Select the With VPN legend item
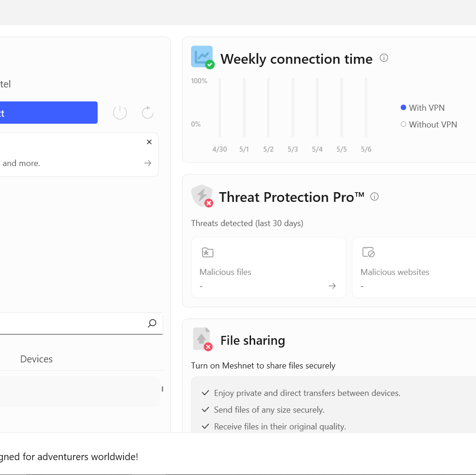 pyautogui.click(x=423, y=107)
